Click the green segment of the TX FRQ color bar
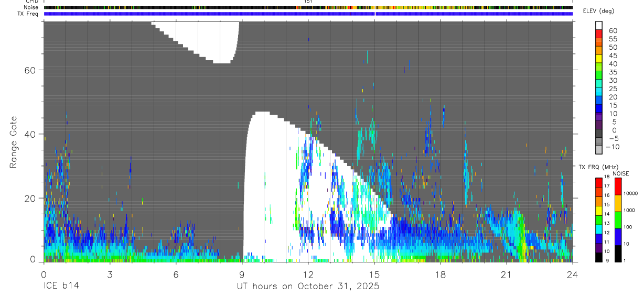Image resolution: width=644 pixels, height=297 pixels. point(599,220)
